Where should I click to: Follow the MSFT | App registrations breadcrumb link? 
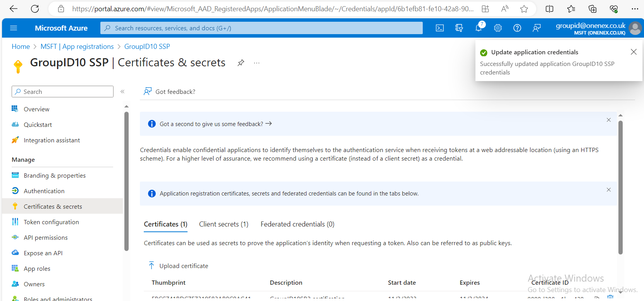click(x=77, y=46)
